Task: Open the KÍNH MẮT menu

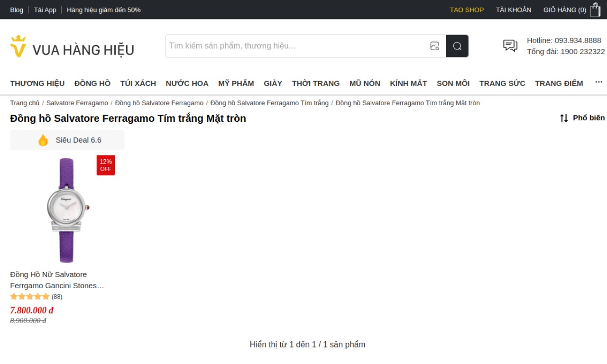Action: (408, 83)
